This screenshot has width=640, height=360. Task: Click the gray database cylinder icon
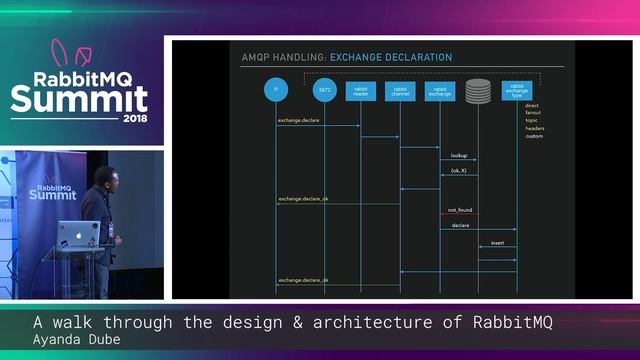coord(478,91)
